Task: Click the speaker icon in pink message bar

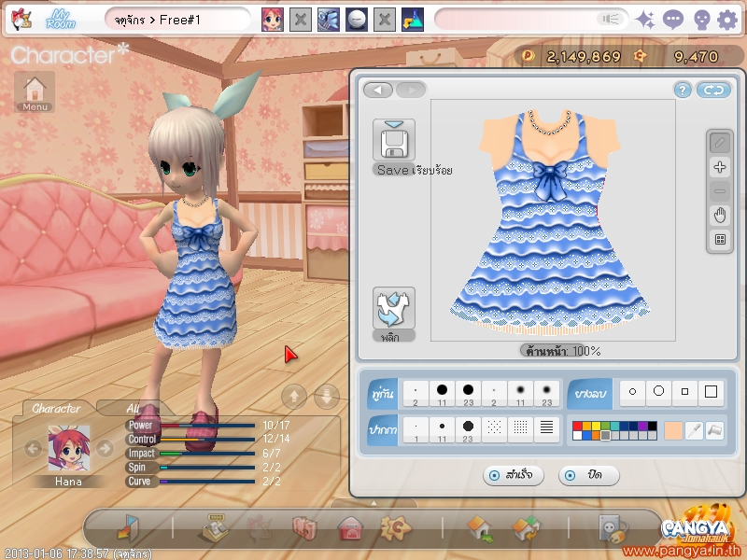Action: [x=611, y=19]
